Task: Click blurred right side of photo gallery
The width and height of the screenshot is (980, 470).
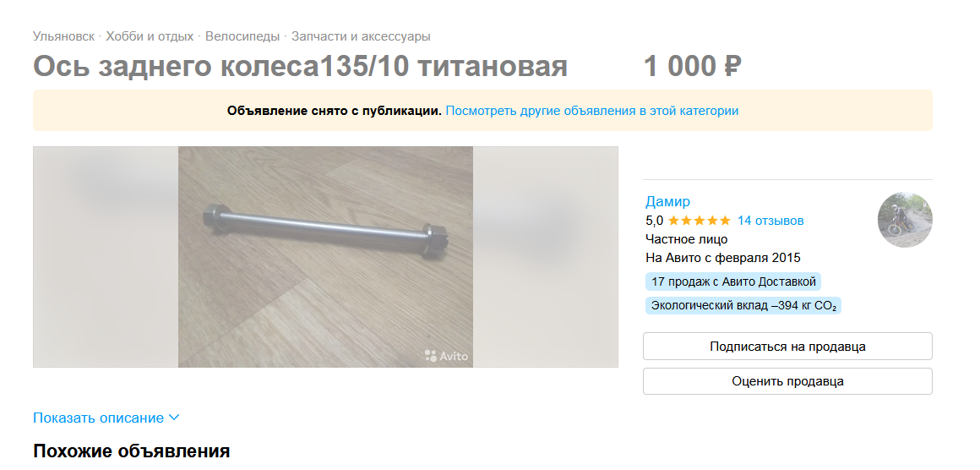Action: 546,257
